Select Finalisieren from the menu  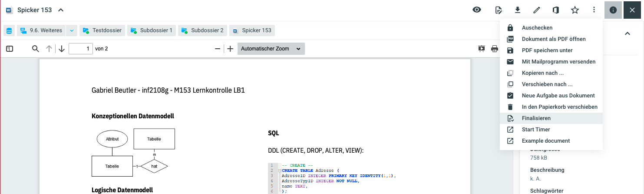(x=536, y=118)
